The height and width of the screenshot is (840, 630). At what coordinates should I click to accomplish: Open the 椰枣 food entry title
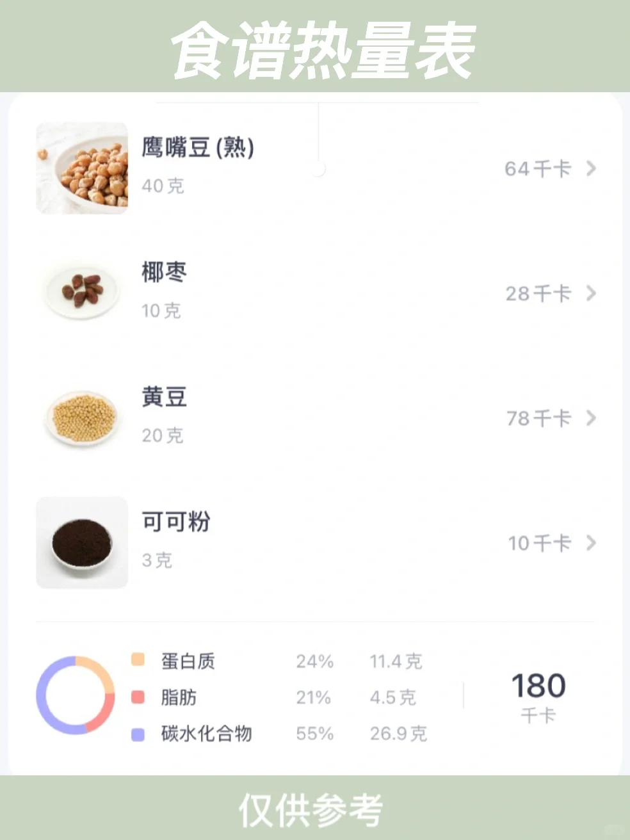point(165,272)
